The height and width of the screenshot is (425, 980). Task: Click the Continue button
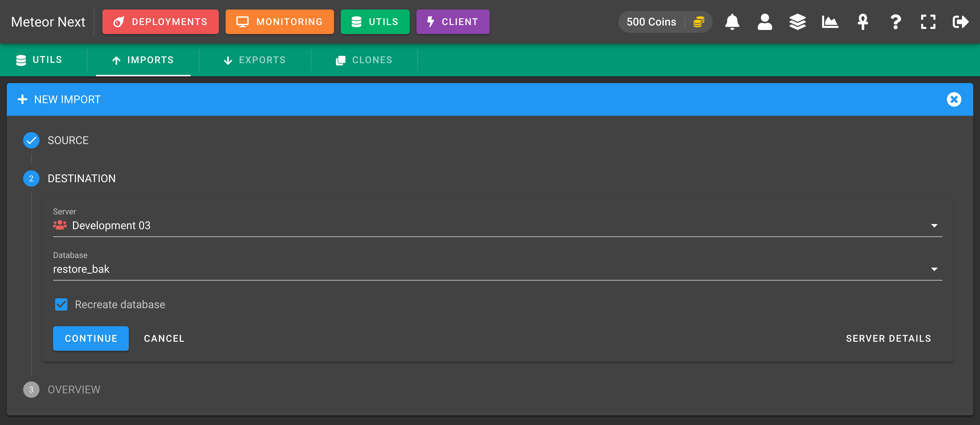[x=91, y=338]
